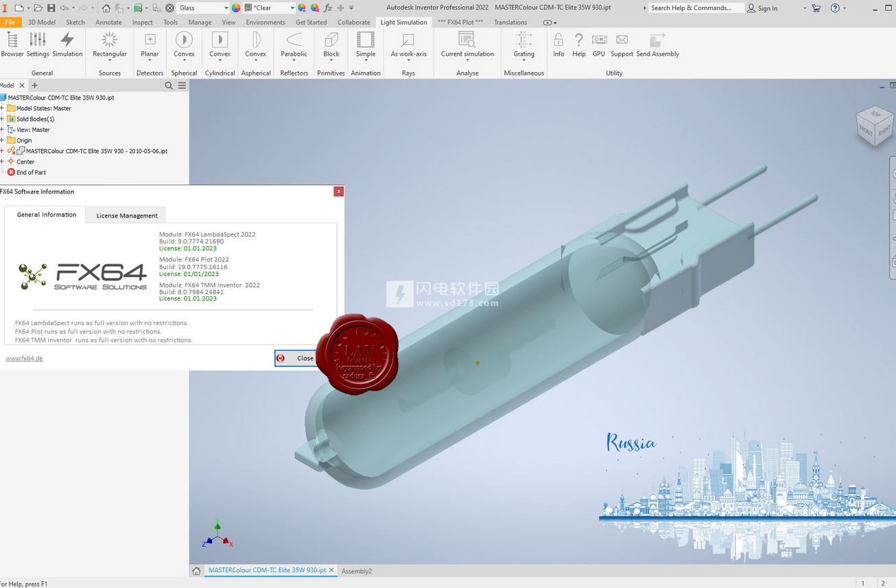
Task: Open the model browser hamburger menu
Action: pos(182,86)
